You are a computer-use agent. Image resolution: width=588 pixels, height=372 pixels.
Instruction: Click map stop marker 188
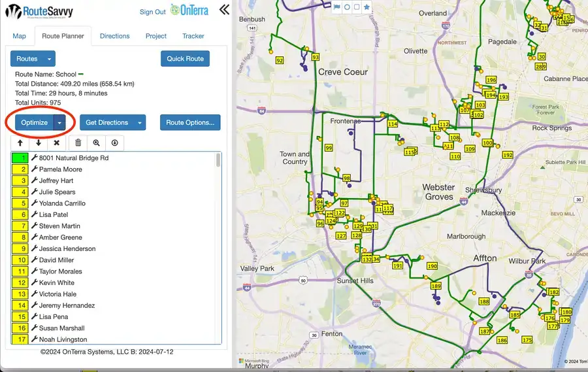[x=484, y=301]
